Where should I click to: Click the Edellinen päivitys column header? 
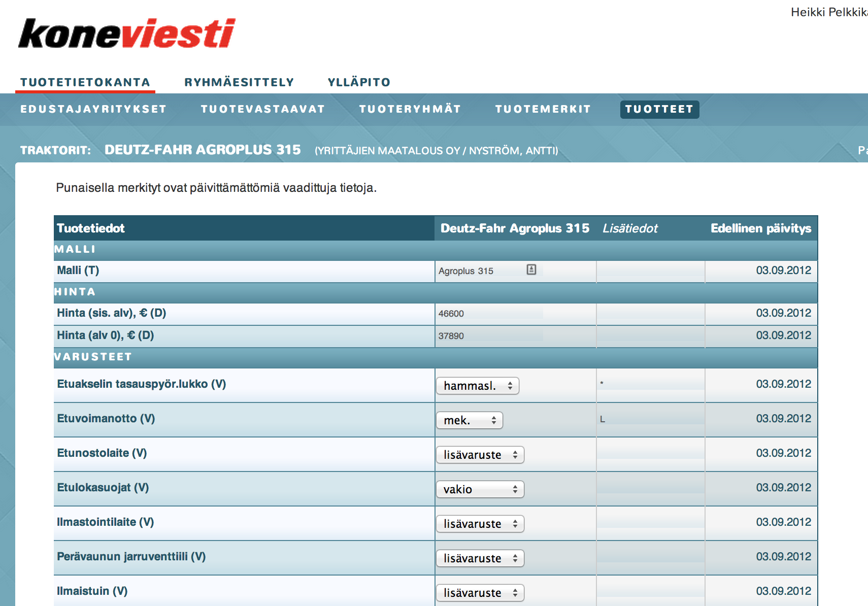tap(760, 228)
